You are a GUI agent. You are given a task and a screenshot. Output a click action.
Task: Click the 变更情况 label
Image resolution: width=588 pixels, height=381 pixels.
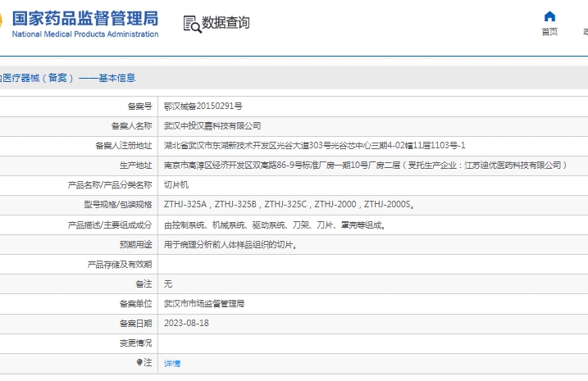(136, 343)
